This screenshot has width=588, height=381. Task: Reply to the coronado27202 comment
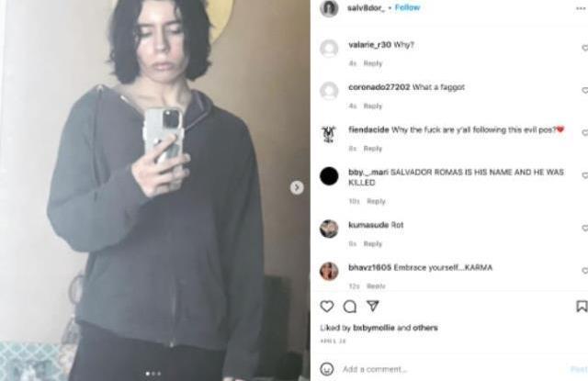point(373,106)
